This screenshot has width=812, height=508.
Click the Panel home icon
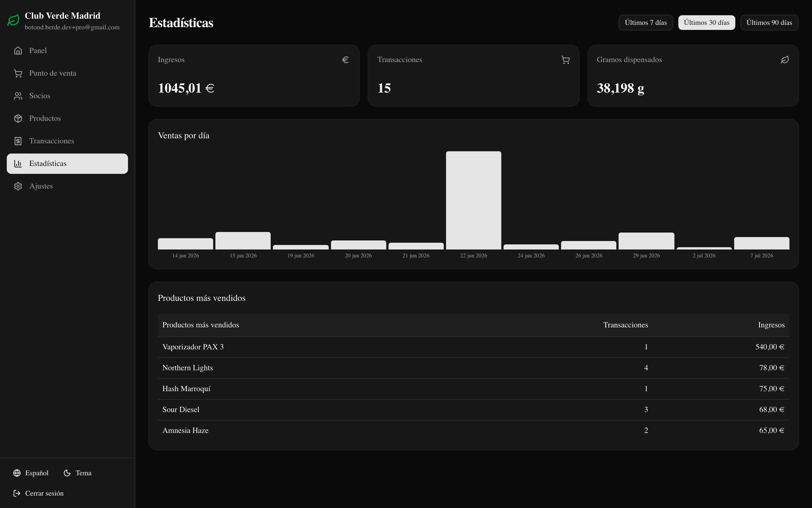click(18, 51)
